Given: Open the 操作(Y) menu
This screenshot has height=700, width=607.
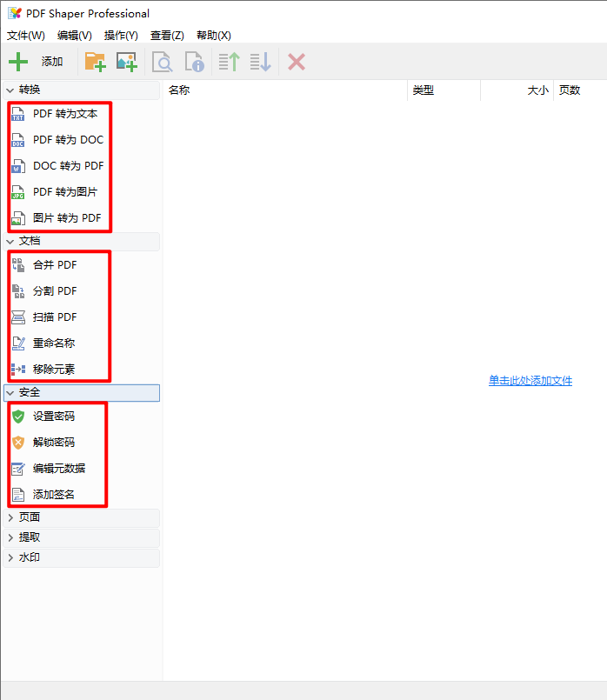Looking at the screenshot, I should [121, 36].
